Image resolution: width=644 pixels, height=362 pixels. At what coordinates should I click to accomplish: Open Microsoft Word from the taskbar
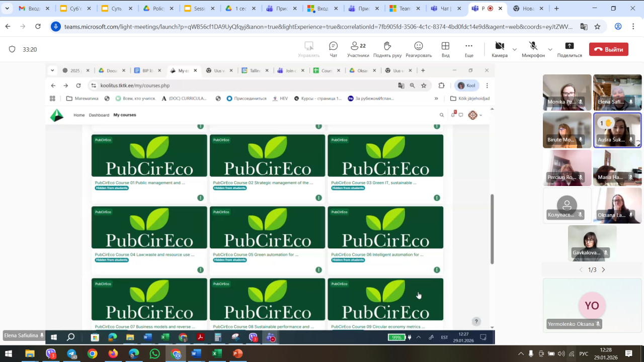click(x=196, y=353)
